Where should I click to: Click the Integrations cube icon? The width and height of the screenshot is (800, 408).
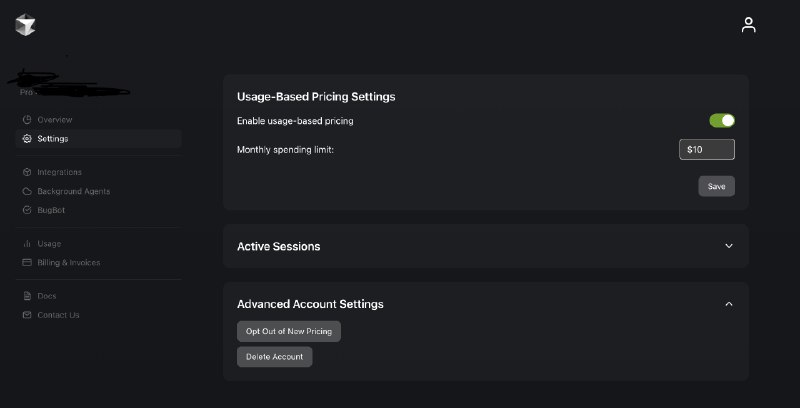pos(27,172)
